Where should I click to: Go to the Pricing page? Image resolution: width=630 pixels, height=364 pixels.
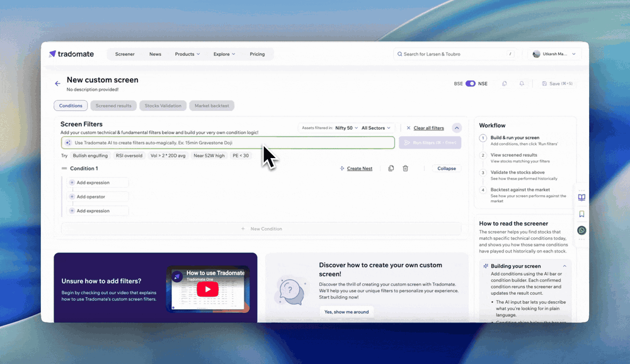click(257, 54)
